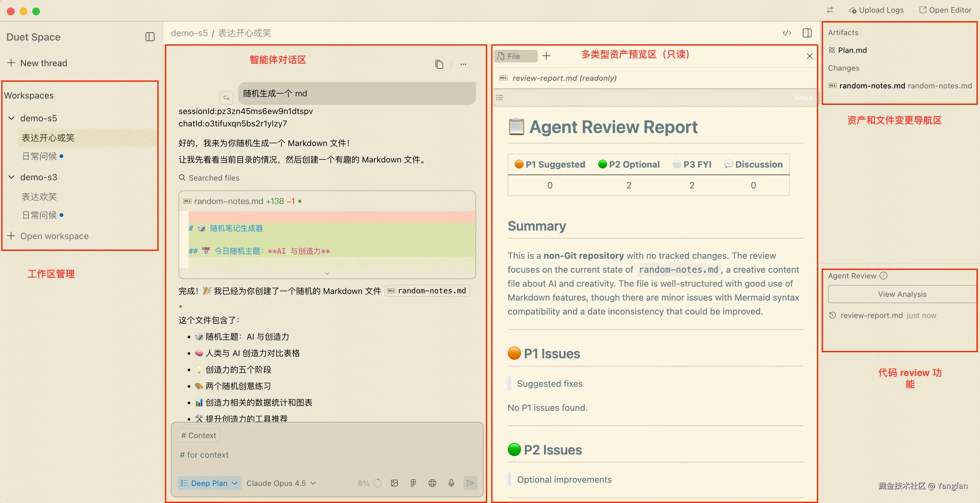
Task: Click the image attachment icon
Action: (x=394, y=483)
